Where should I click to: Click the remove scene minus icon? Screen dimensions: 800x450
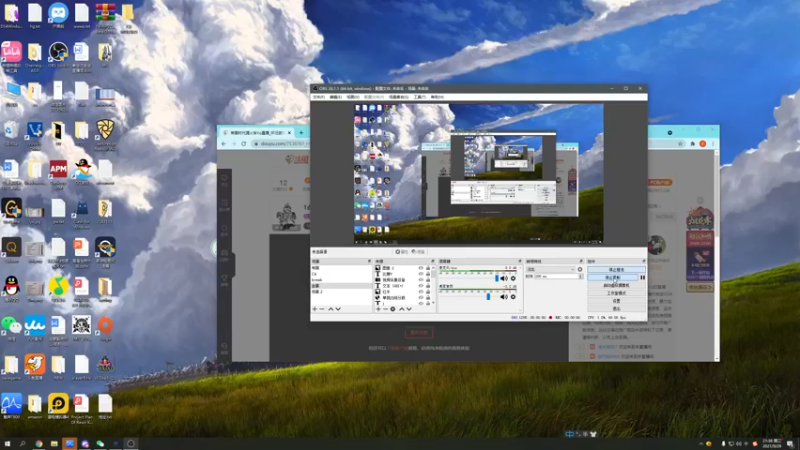tap(321, 309)
